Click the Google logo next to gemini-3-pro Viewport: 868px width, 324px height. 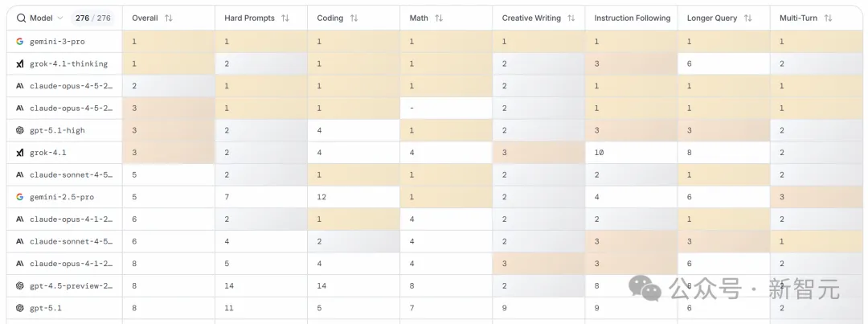pyautogui.click(x=20, y=41)
